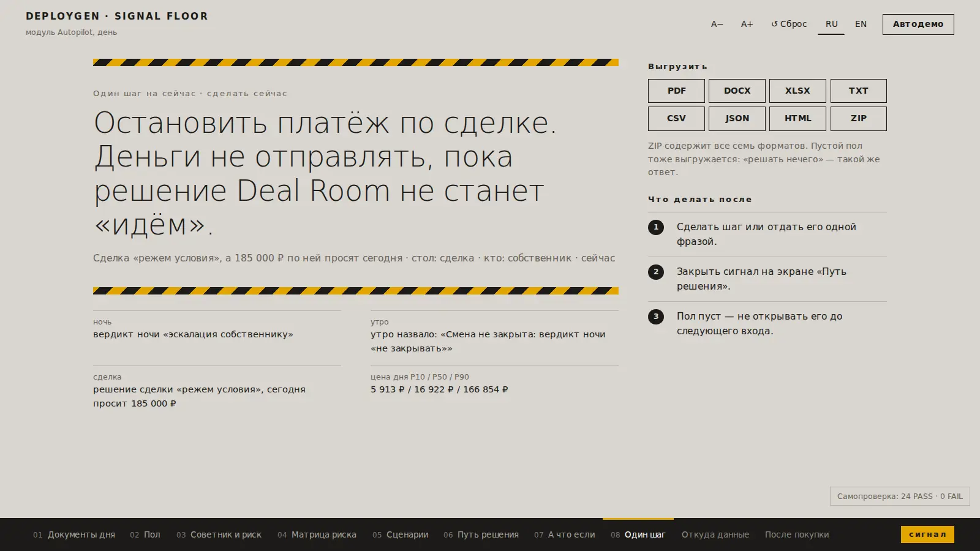Export as PDF
Viewport: 980px width, 551px height.
[x=676, y=91]
